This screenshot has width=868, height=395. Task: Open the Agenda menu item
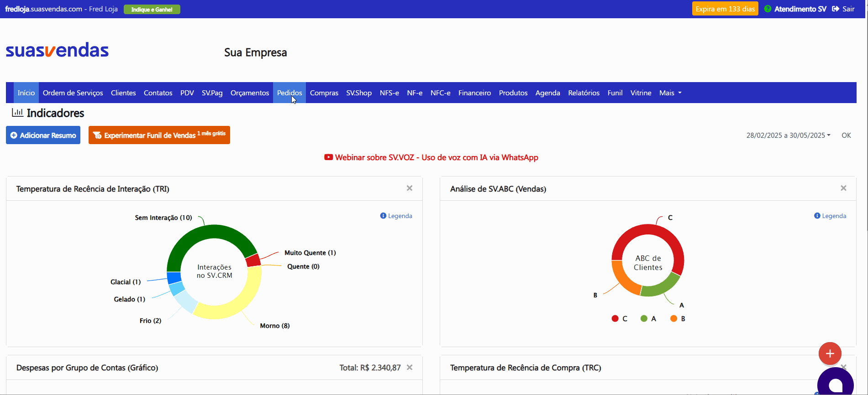pos(548,93)
